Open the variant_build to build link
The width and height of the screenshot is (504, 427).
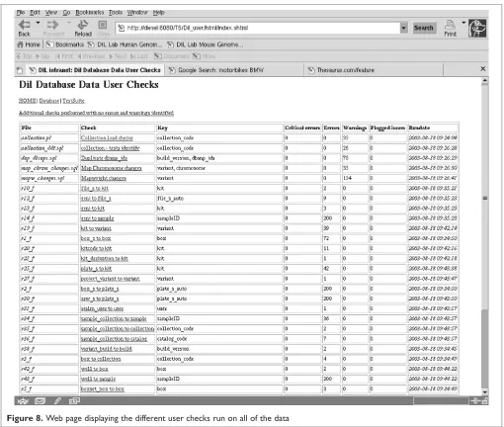(107, 349)
